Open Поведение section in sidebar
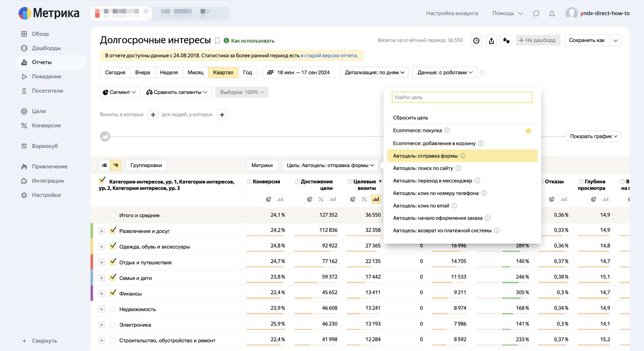Screen dimensions: 644x351 [x=41, y=76]
